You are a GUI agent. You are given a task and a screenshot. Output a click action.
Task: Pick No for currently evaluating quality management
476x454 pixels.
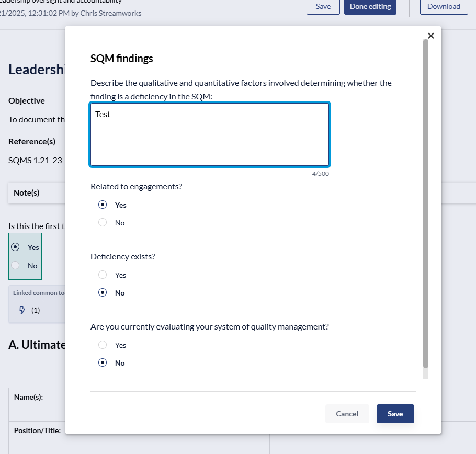[103, 363]
